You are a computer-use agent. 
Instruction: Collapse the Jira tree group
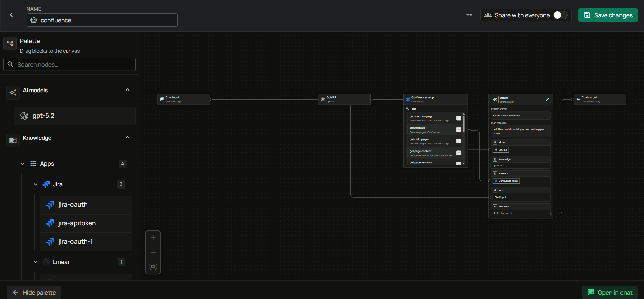[x=35, y=184]
